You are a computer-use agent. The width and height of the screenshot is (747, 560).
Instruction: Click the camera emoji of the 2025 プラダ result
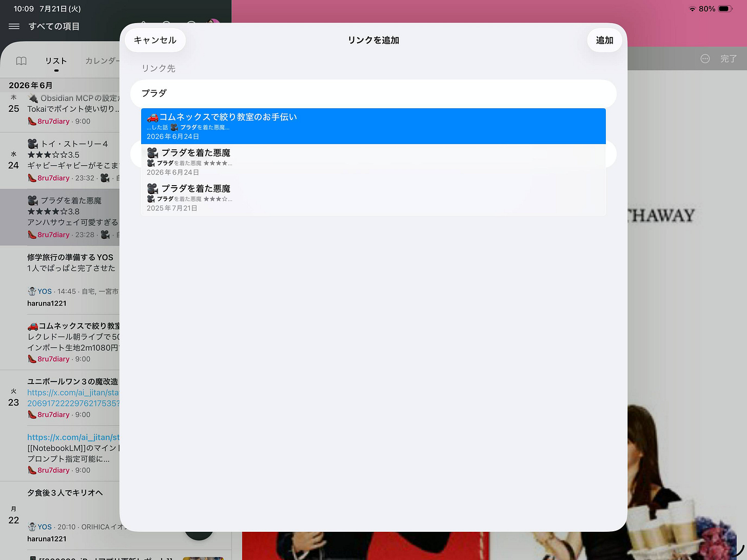(152, 189)
